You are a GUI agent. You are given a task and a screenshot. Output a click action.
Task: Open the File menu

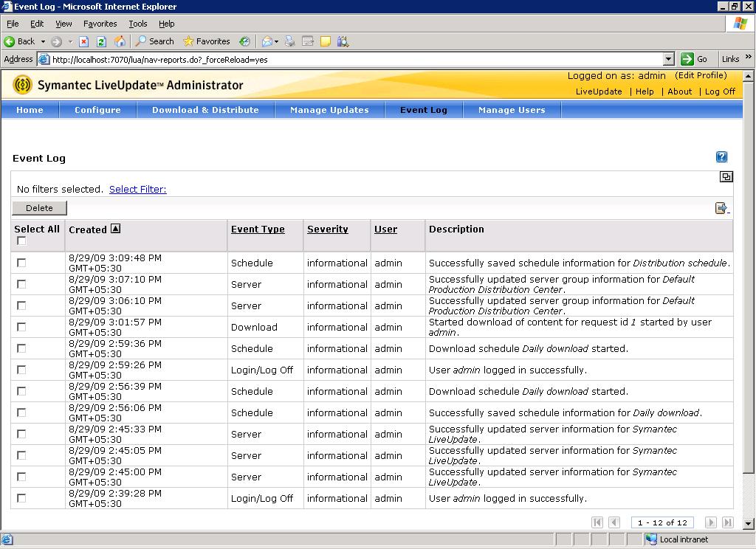[x=13, y=24]
